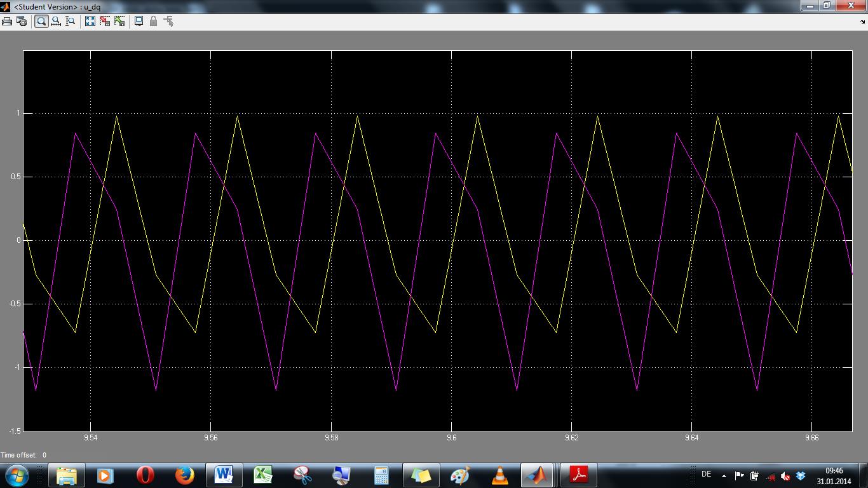868x488 pixels.
Task: Select the Zoom X-axis tool
Action: tap(56, 21)
